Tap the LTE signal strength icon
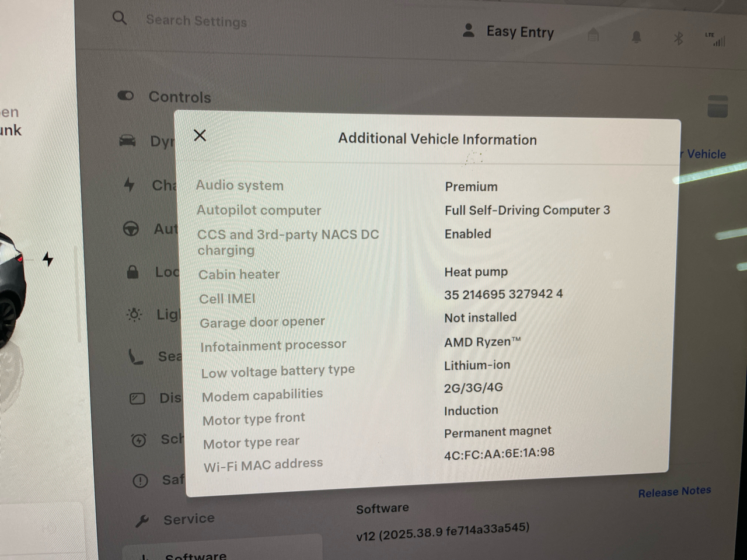 tap(715, 40)
